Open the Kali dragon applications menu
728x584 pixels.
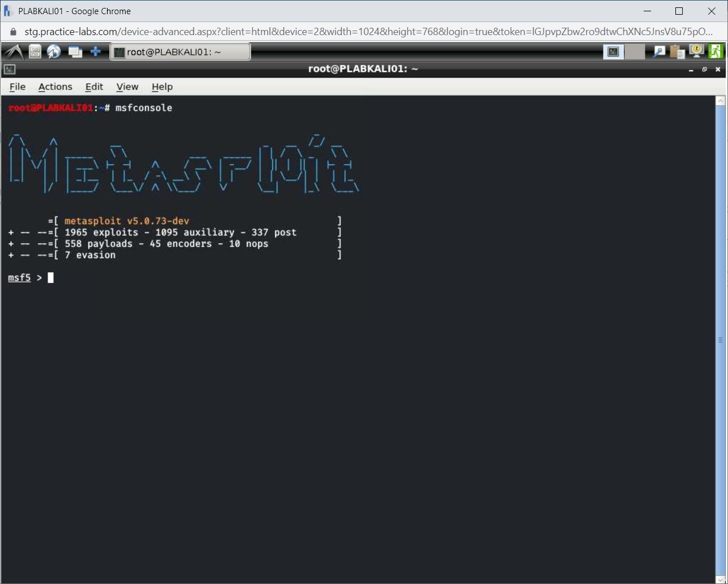(x=14, y=52)
